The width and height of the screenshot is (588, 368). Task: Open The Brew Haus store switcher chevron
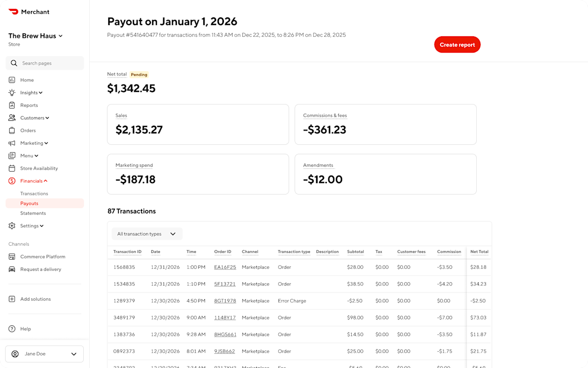click(61, 35)
